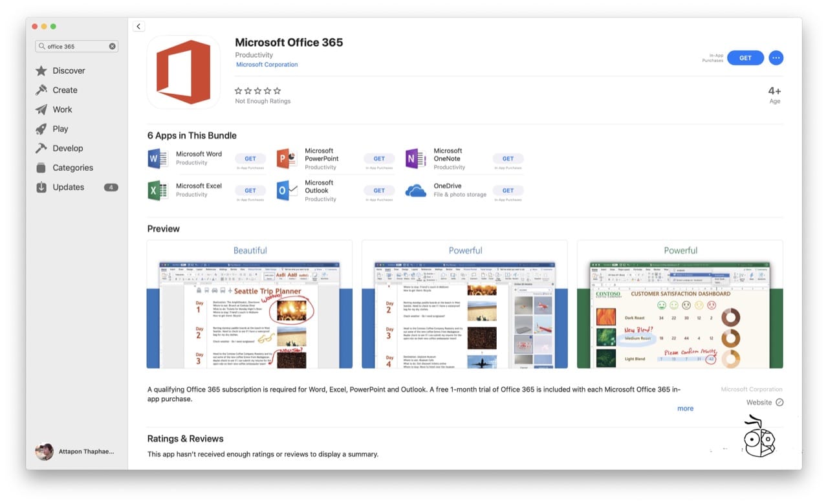Click the OneDrive cloud icon
Screen dimensions: 828x504
pos(415,190)
